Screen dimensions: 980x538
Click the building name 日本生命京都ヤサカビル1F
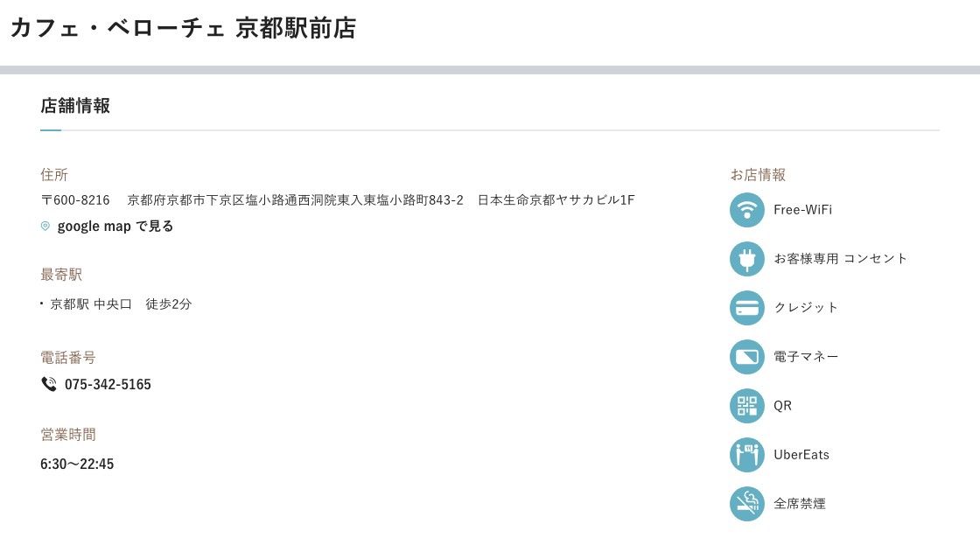[x=556, y=200]
